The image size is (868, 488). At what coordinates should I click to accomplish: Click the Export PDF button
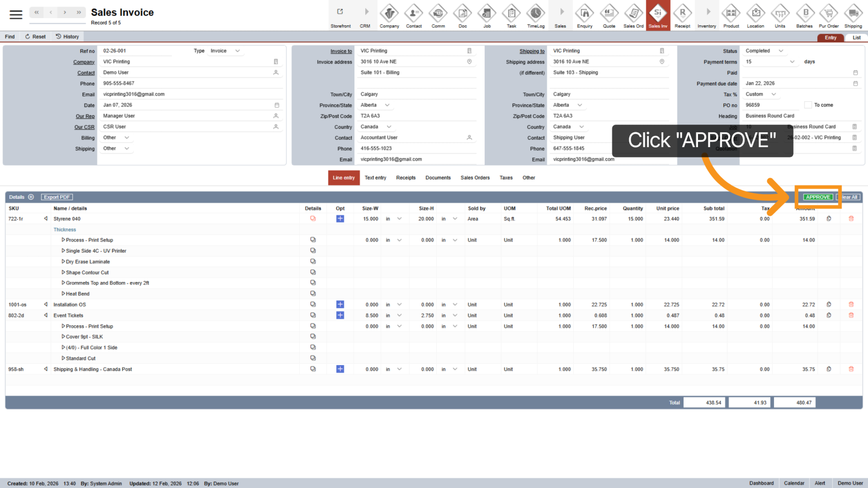click(57, 197)
